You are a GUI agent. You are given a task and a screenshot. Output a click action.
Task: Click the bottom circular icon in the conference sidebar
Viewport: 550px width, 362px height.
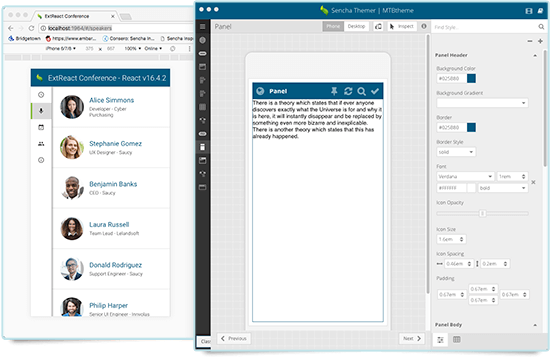[x=41, y=160]
